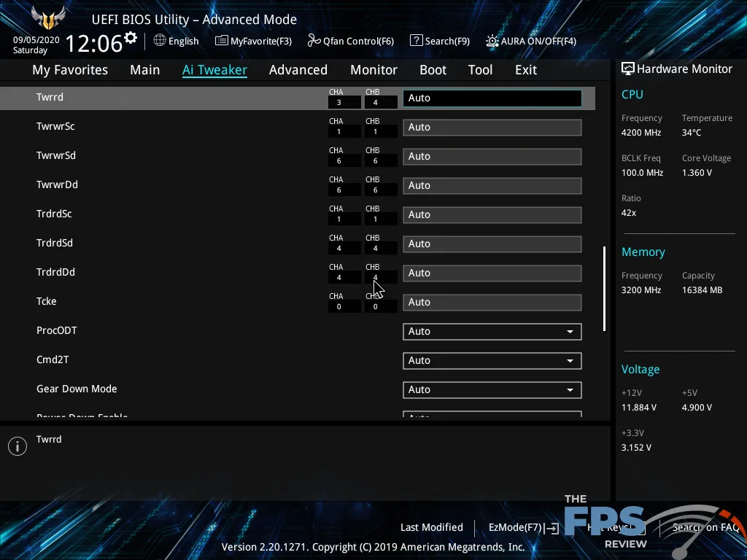Click the TwrwrSd Auto field
This screenshot has height=560, width=747.
click(x=492, y=156)
